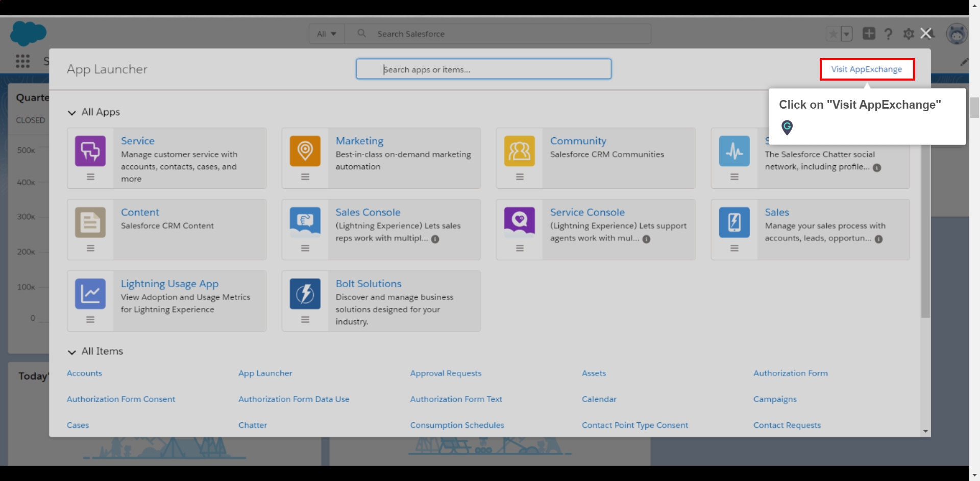The height and width of the screenshot is (481, 980).
Task: Click the drag handle under Community icon
Action: pos(520,177)
